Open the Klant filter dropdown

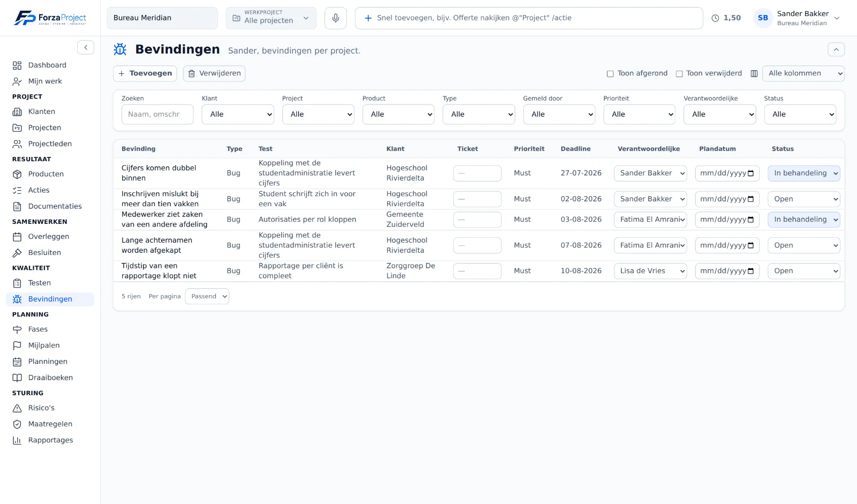pyautogui.click(x=238, y=115)
